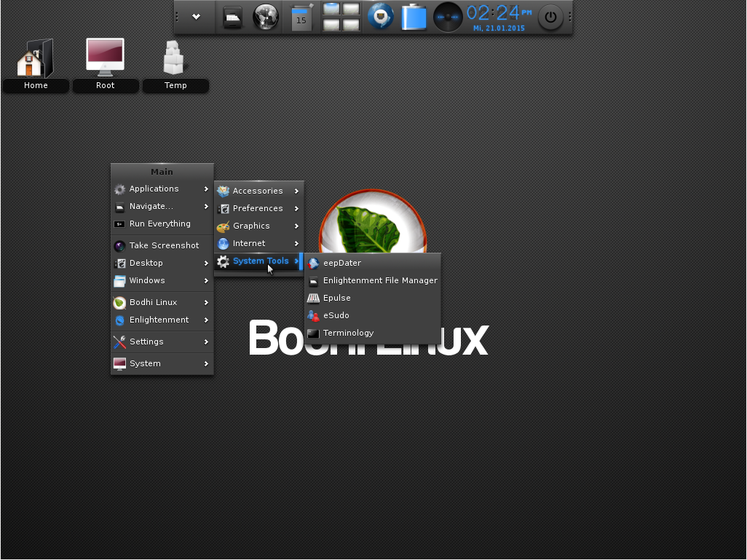This screenshot has height=560, width=747.
Task: Open the Accessories category
Action: [258, 191]
